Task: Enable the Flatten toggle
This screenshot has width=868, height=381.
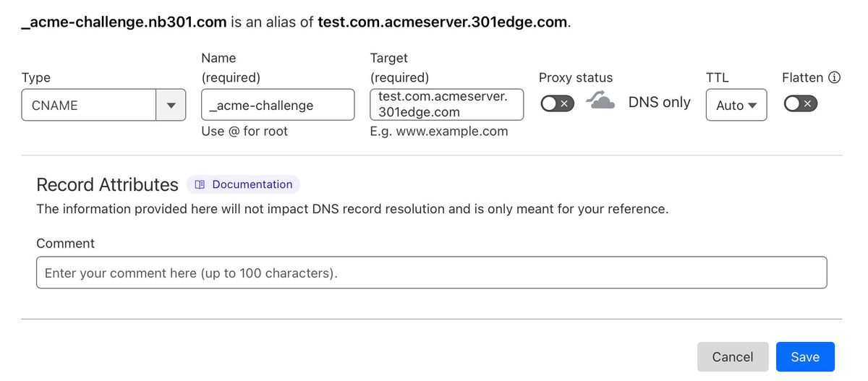Action: click(x=801, y=103)
